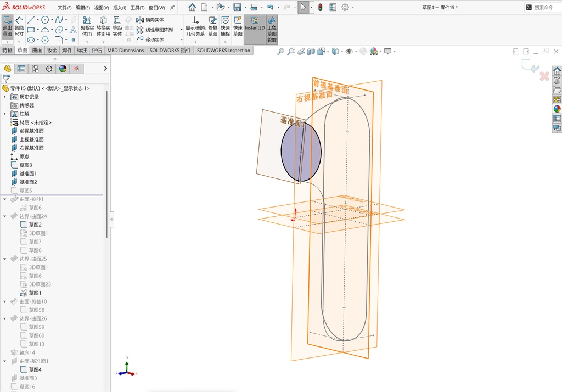Click Convert Entities (转换实体引用) tool
The height and width of the screenshot is (392, 562).
click(x=103, y=26)
